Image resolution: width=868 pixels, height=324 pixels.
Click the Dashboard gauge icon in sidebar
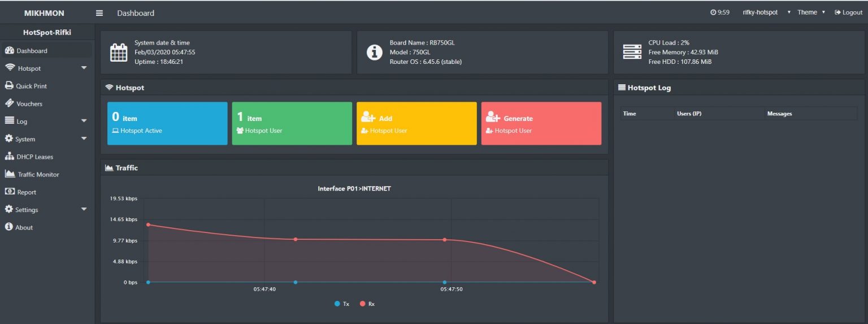(9, 50)
